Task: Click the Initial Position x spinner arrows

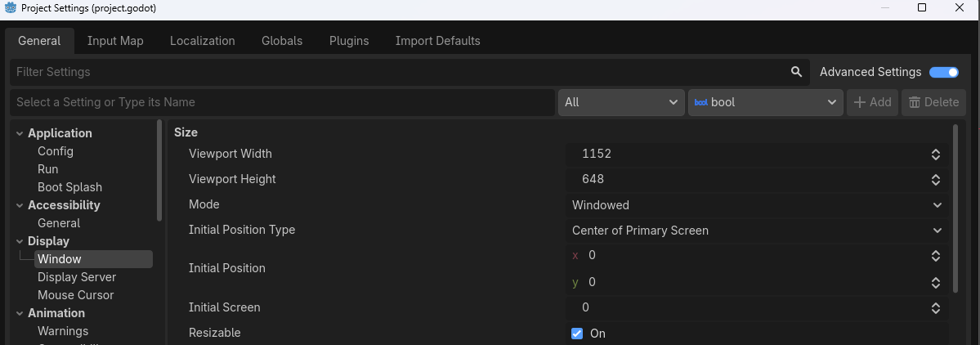Action: pyautogui.click(x=935, y=256)
